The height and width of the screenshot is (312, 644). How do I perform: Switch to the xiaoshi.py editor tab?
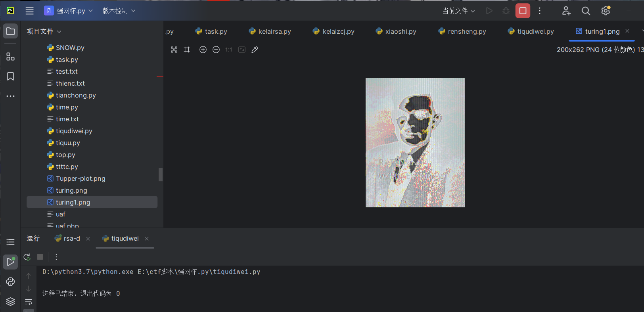tap(396, 31)
